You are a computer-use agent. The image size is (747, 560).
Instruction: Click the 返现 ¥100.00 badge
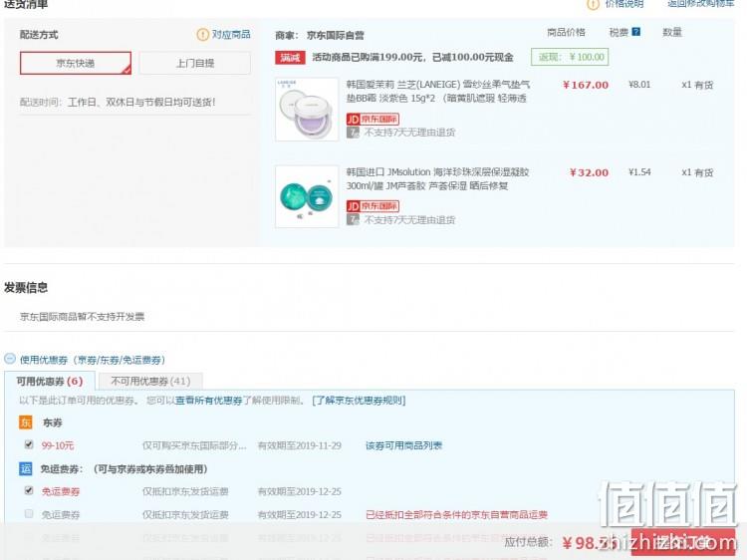(570, 57)
